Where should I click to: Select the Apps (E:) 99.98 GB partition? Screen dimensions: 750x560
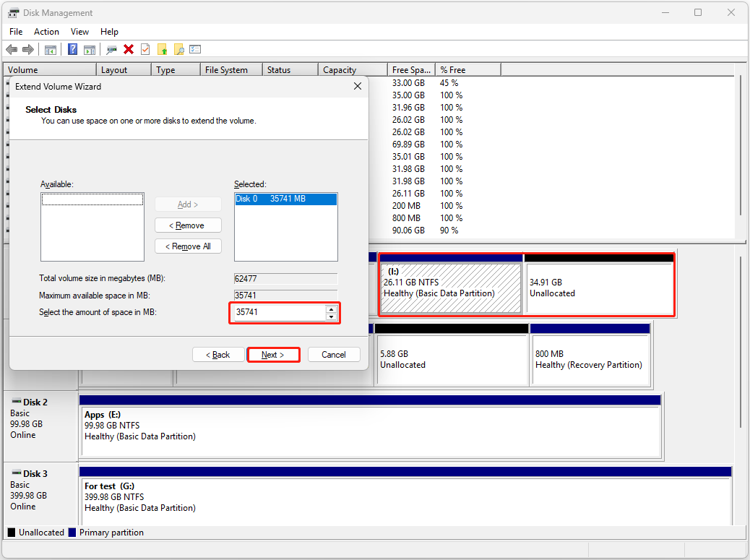pyautogui.click(x=371, y=431)
